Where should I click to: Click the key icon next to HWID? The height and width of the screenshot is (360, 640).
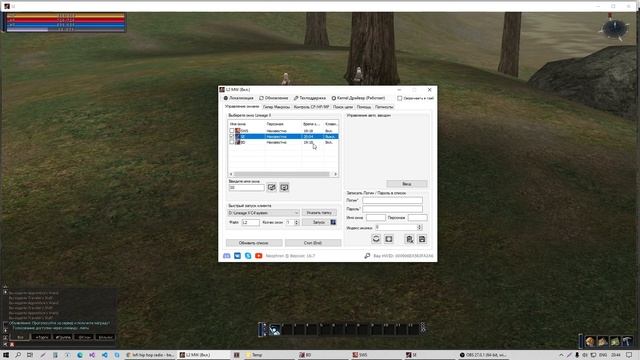click(x=367, y=256)
